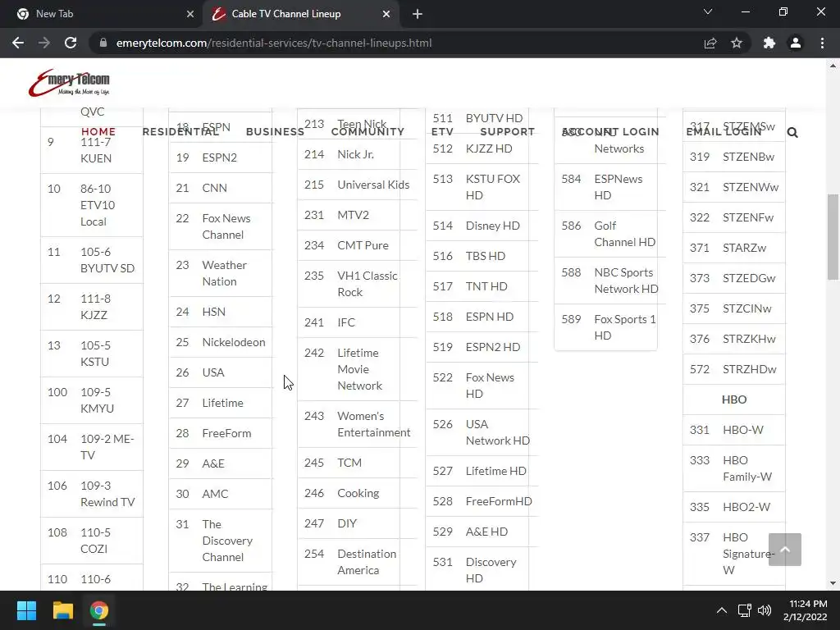The image size is (840, 630).
Task: Click the volume speaker tray icon
Action: 765,610
